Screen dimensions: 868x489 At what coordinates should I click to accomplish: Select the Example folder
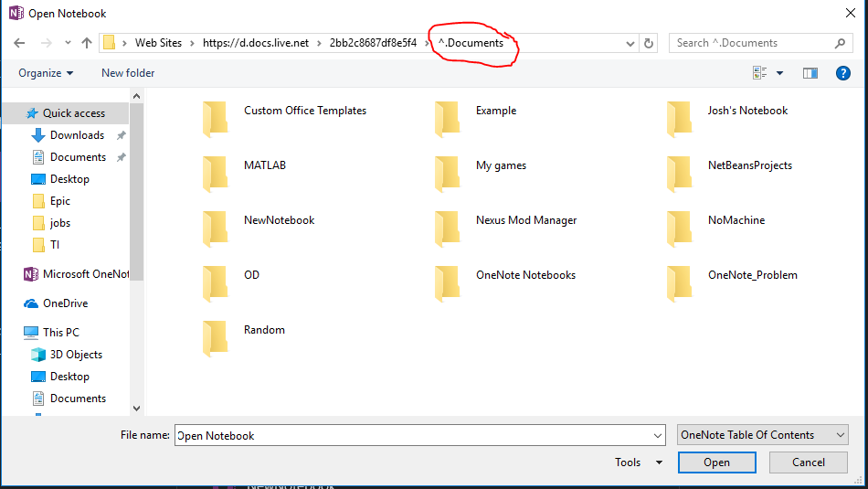point(476,118)
